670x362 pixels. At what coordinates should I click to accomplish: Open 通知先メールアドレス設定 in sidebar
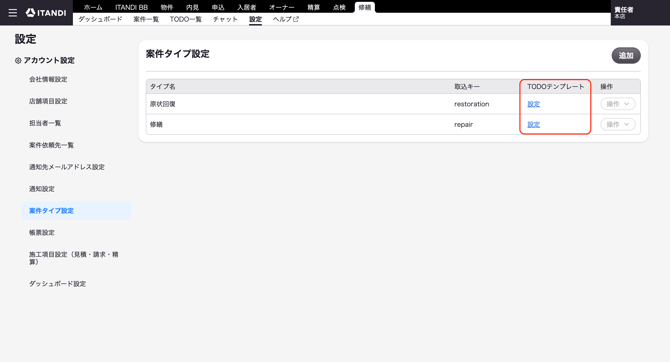tap(67, 167)
